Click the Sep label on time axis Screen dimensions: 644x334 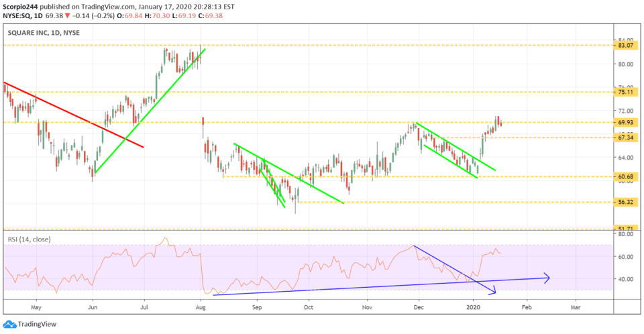257,307
